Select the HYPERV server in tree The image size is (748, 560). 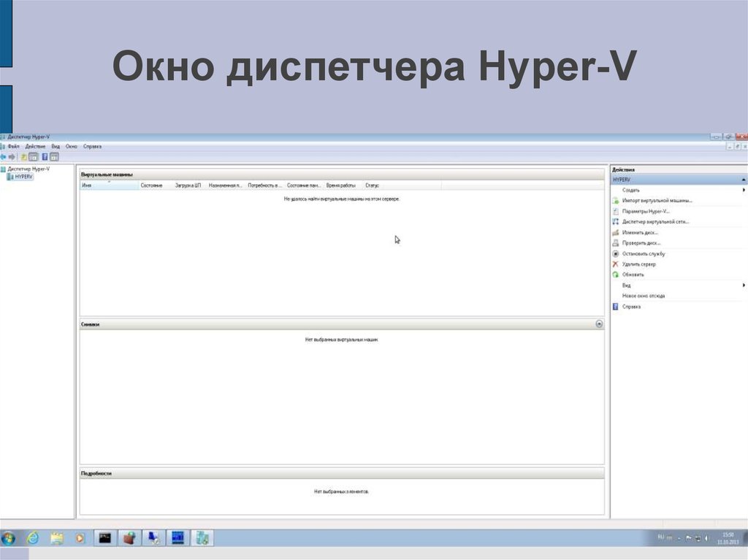[x=23, y=177]
